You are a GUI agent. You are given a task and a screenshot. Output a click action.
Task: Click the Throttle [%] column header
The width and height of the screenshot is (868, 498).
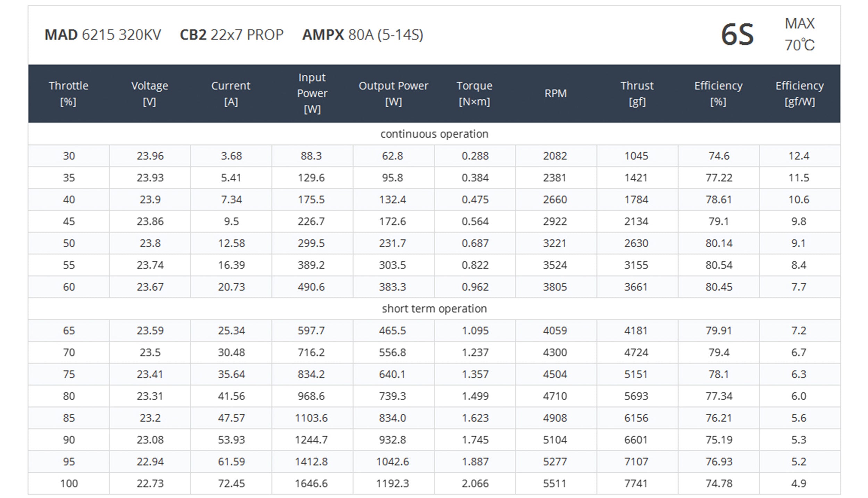(68, 93)
